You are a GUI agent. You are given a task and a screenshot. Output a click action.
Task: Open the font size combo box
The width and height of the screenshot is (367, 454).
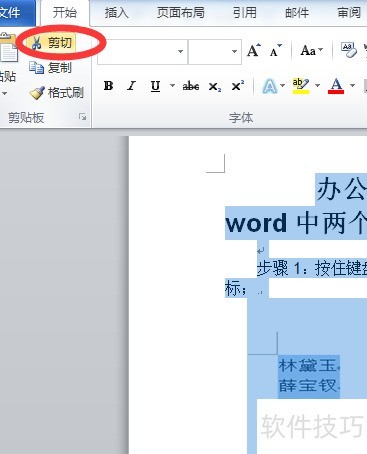[215, 52]
